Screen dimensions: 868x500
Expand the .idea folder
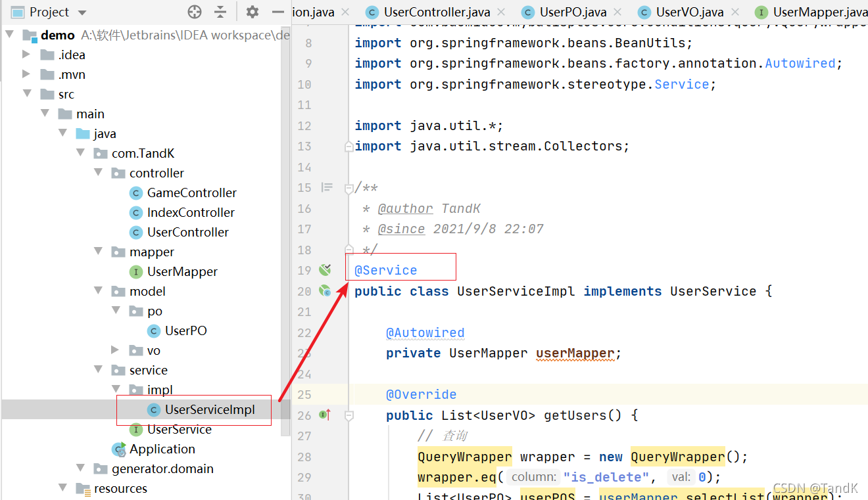tap(27, 55)
